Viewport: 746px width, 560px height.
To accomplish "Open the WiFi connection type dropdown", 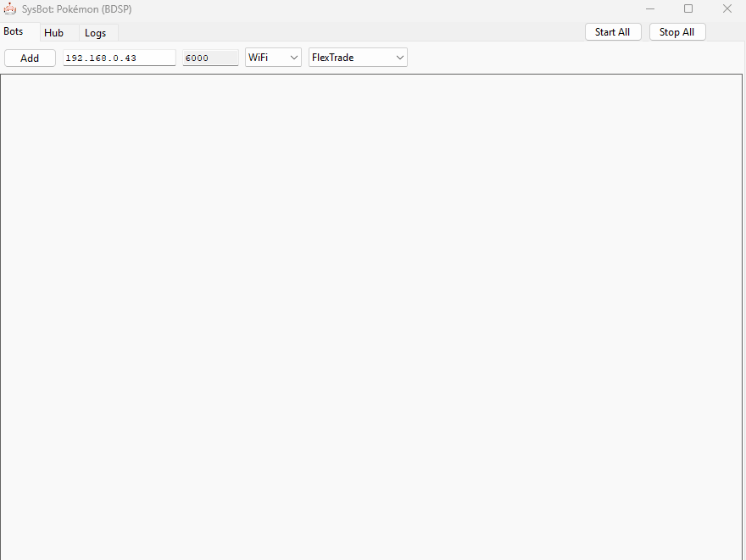I will tap(273, 57).
